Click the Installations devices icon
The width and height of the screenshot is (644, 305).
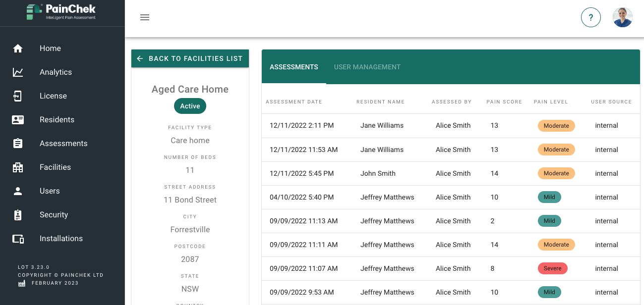pyautogui.click(x=18, y=239)
